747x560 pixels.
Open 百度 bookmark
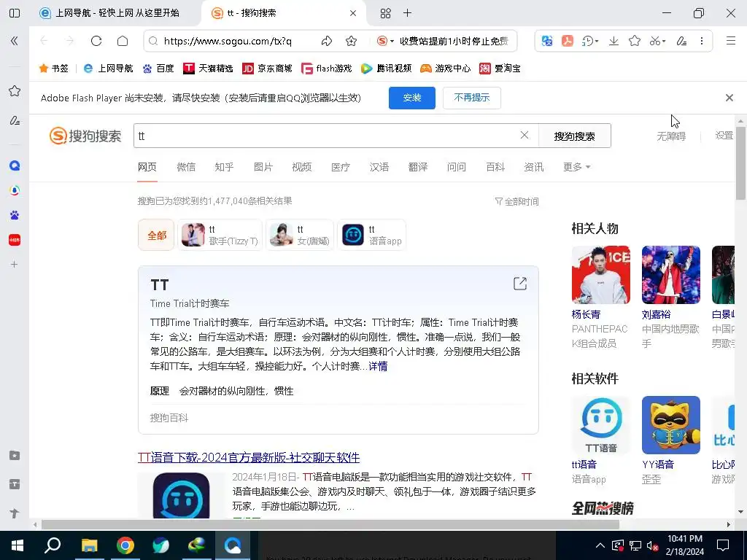(158, 69)
